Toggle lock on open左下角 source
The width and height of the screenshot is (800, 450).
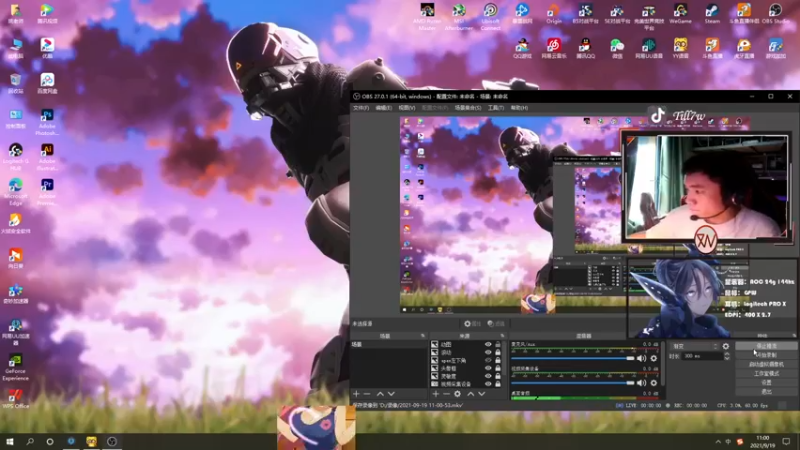(498, 360)
